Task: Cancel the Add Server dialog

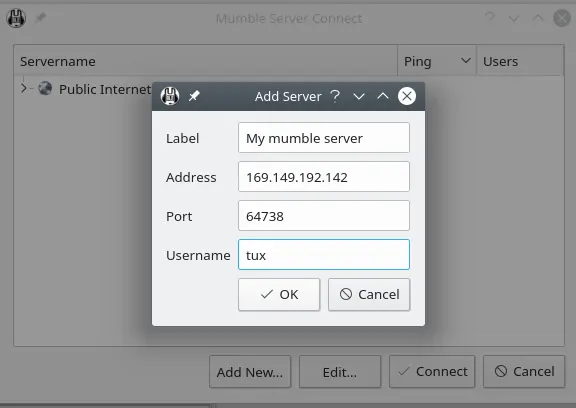Action: click(369, 294)
